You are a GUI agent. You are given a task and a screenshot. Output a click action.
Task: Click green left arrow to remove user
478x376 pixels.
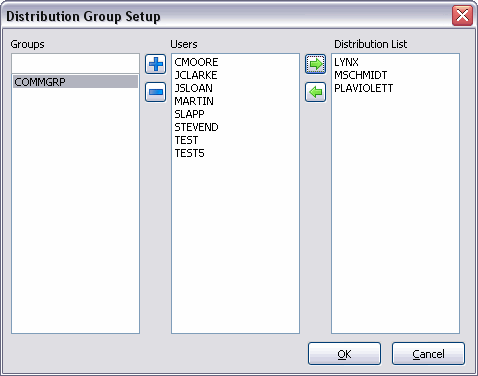[315, 92]
